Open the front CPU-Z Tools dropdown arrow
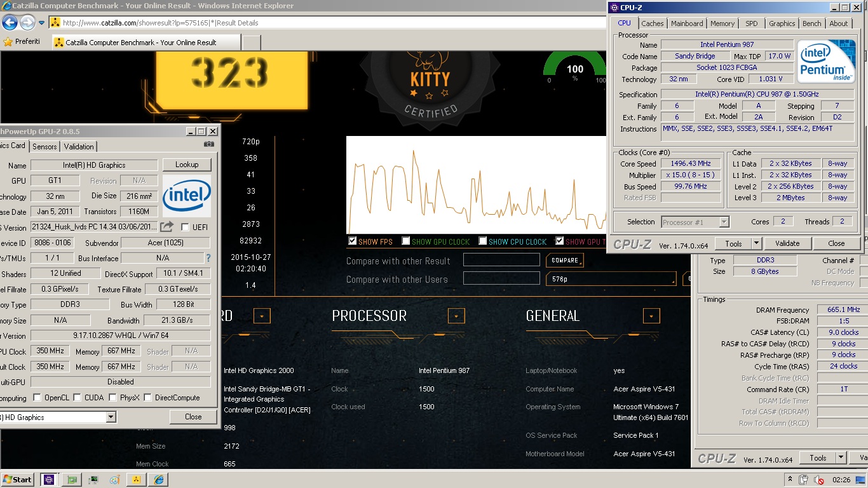Viewport: 868px width, 488px height. (x=756, y=243)
